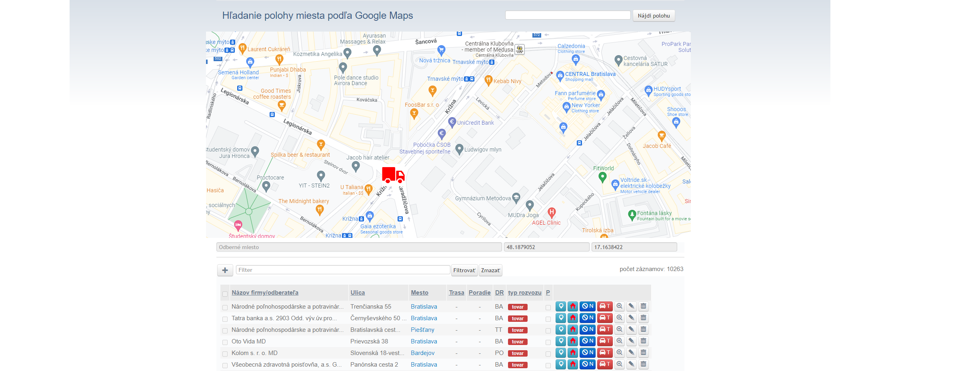The width and height of the screenshot is (980, 371).
Task: Click the longitude field 17.1638422
Action: (634, 247)
